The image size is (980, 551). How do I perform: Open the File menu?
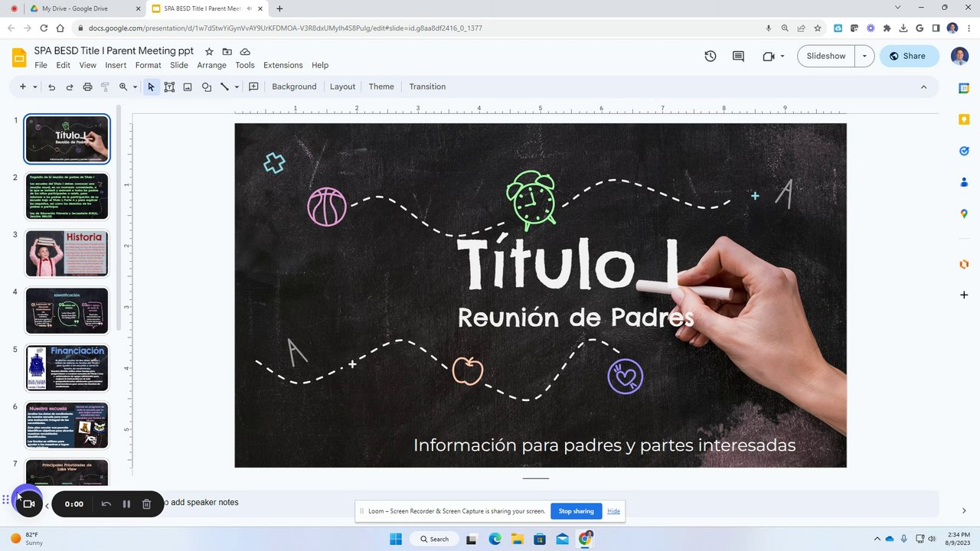(x=41, y=65)
